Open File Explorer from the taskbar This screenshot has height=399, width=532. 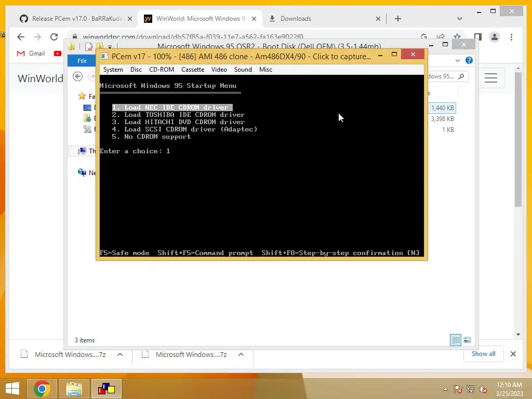[x=74, y=389]
